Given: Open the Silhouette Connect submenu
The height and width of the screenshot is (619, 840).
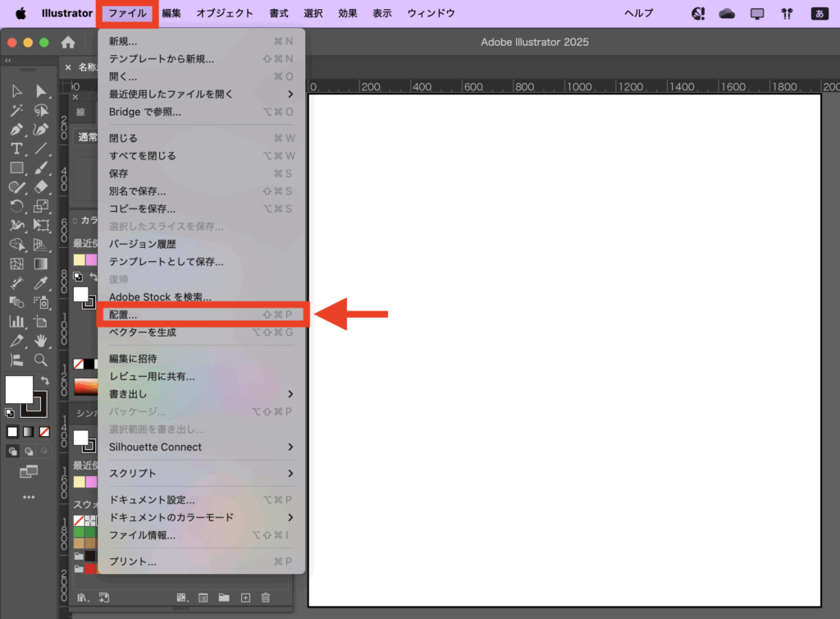Looking at the screenshot, I should (x=201, y=447).
